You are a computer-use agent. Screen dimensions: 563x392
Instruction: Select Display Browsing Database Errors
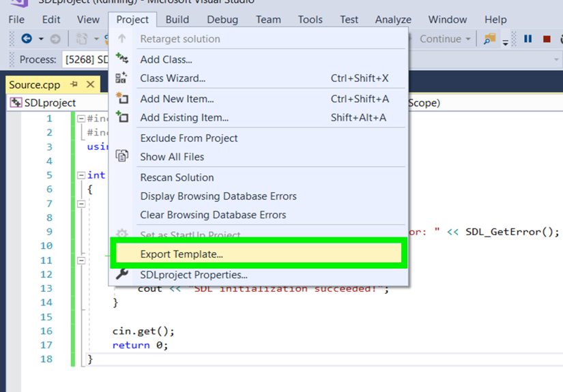[x=258, y=196]
